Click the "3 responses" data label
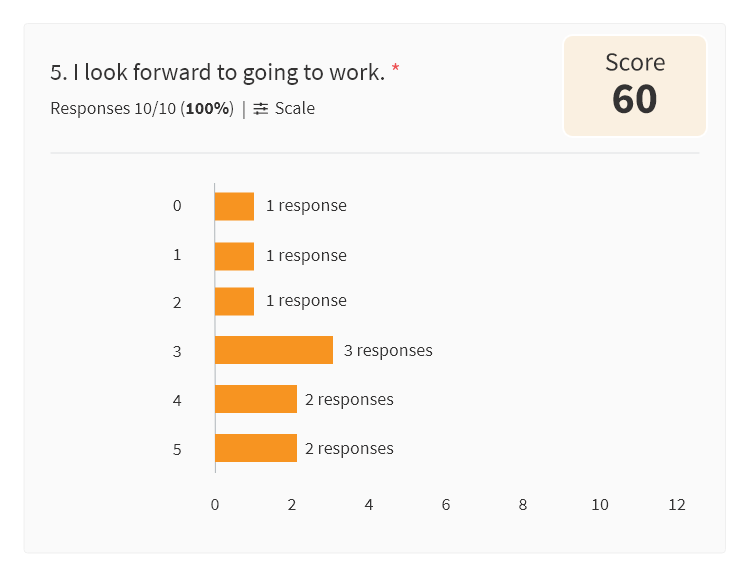This screenshot has height=579, width=753. (388, 350)
